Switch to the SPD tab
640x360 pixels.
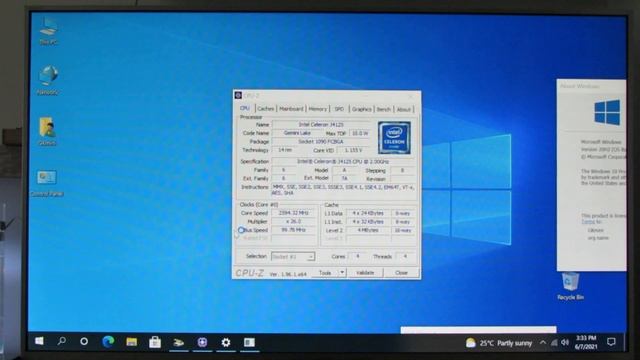[339, 109]
